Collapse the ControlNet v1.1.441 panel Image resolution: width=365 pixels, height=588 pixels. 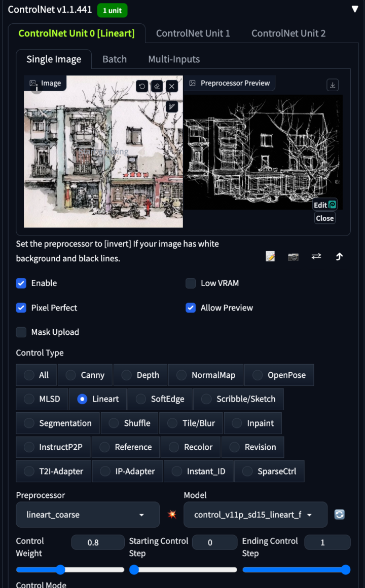(x=355, y=10)
